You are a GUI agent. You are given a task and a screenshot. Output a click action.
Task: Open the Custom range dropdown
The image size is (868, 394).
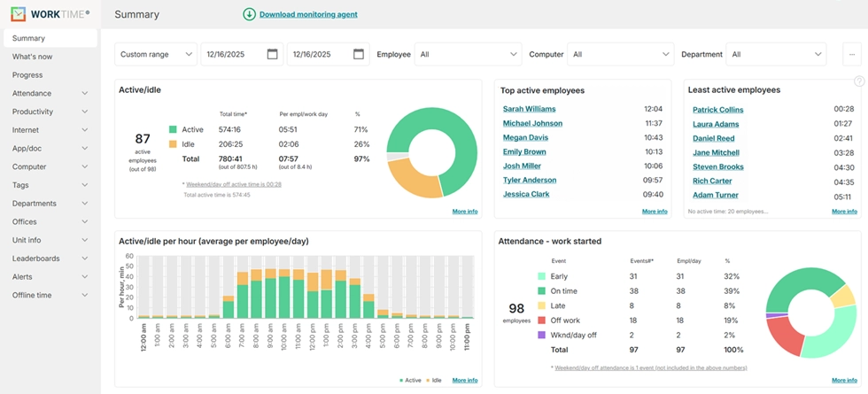[x=157, y=54]
